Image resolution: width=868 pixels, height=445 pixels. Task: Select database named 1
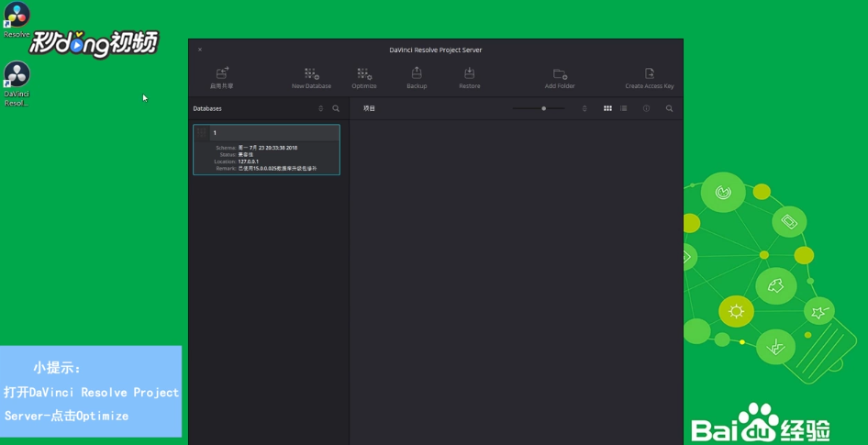(266, 150)
